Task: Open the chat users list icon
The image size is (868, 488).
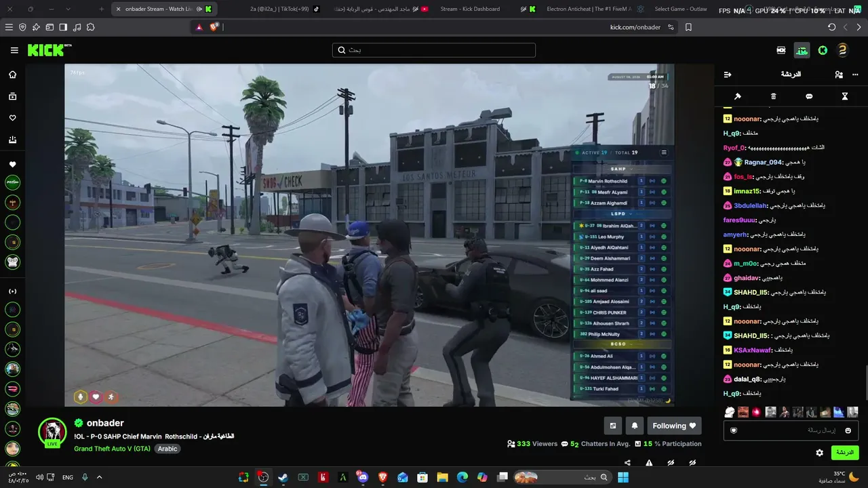Action: pyautogui.click(x=839, y=75)
